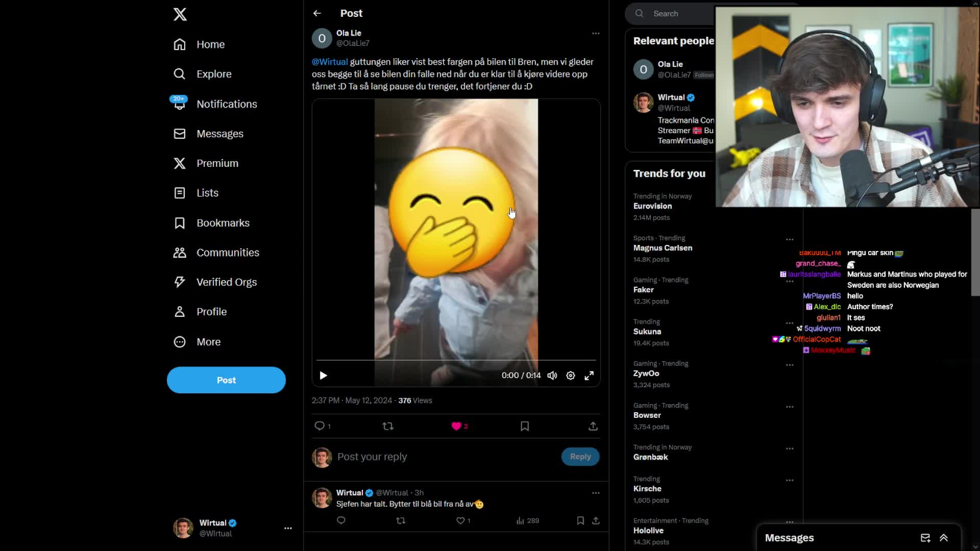Viewport: 980px width, 551px height.
Task: Reply to Wirtual's comment
Action: pyautogui.click(x=341, y=520)
